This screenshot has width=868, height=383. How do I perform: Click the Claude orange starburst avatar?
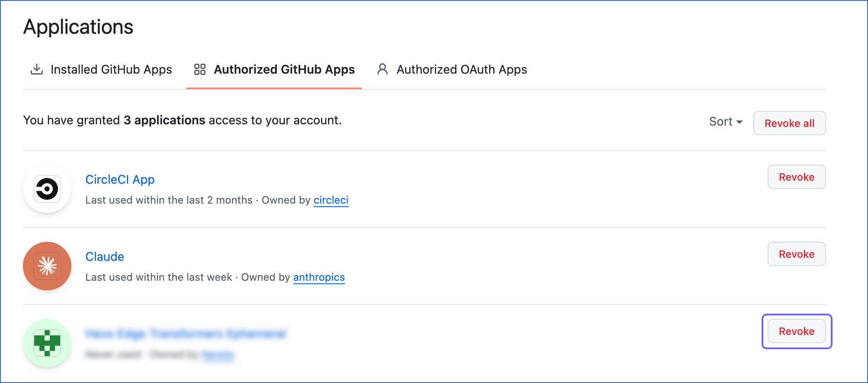[47, 266]
